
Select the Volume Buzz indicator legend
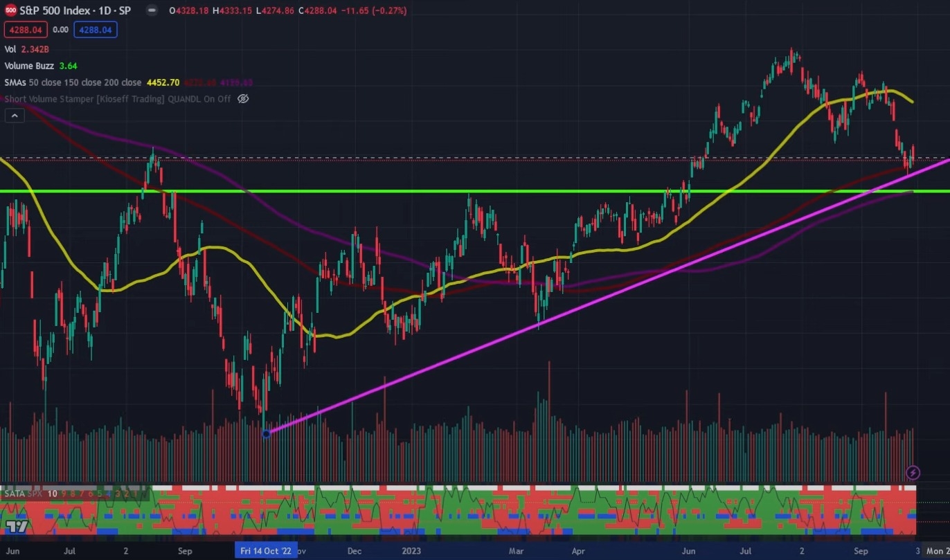pyautogui.click(x=30, y=66)
